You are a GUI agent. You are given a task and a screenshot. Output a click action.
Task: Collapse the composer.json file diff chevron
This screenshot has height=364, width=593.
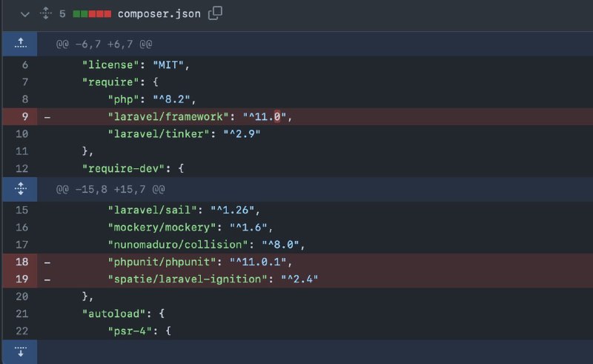pyautogui.click(x=25, y=14)
